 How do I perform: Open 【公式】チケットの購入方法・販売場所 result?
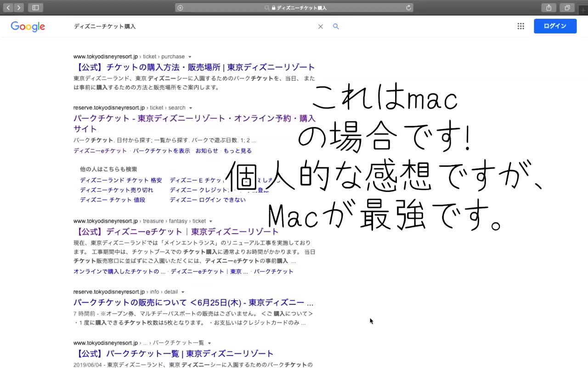point(194,67)
